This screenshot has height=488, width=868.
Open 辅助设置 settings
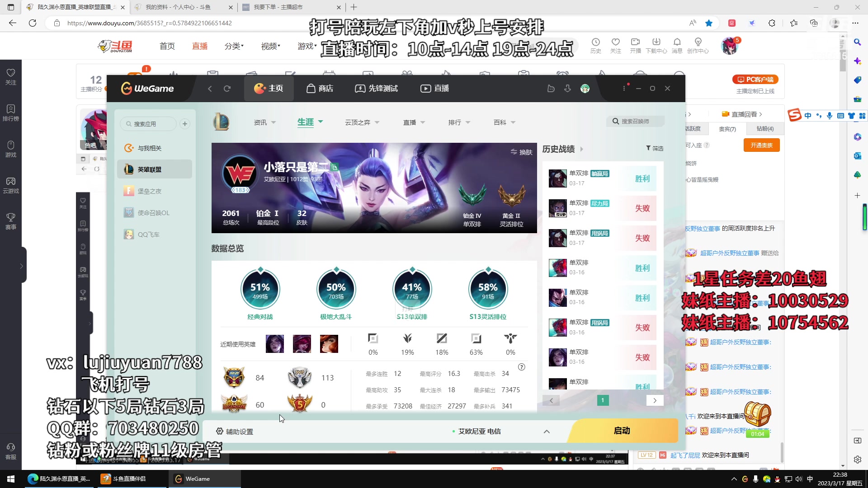[x=235, y=432]
